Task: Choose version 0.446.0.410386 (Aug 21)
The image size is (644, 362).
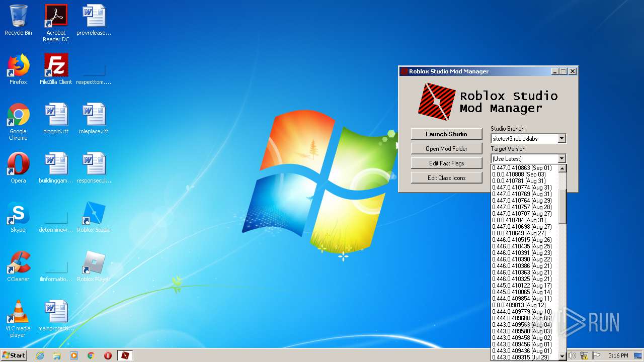Action: pos(525,266)
